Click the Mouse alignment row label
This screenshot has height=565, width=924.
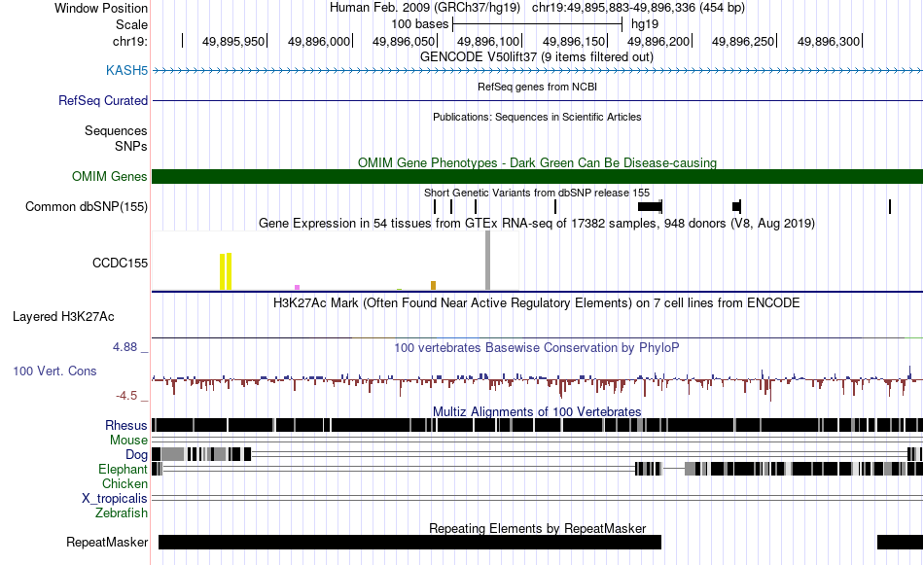tap(128, 441)
